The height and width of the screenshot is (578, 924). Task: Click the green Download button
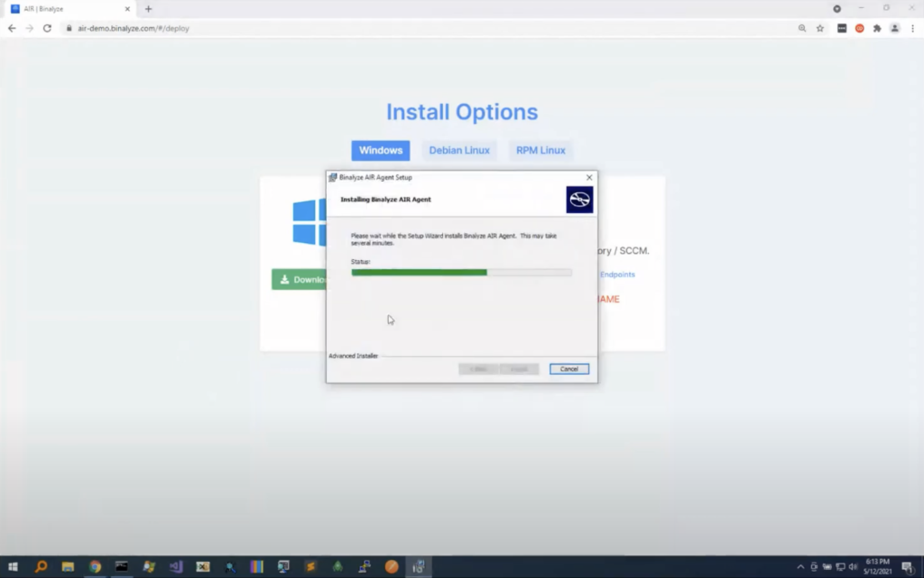(x=300, y=280)
